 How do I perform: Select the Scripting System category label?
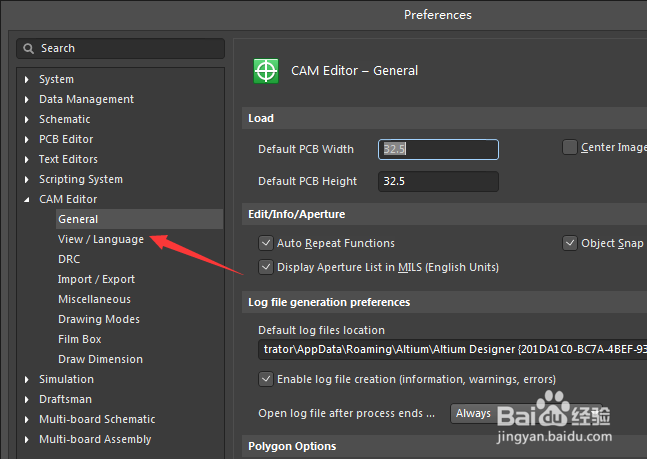[x=81, y=180]
